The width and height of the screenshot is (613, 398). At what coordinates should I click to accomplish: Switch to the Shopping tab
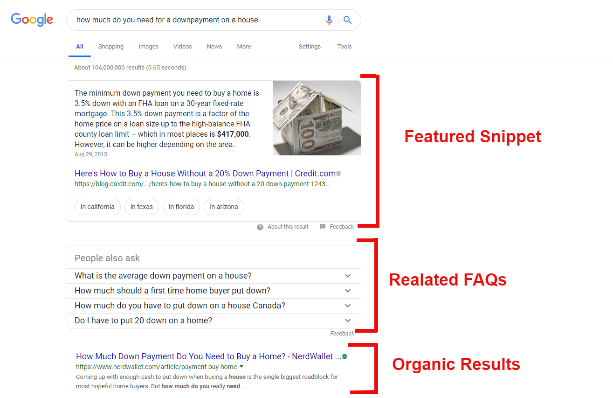[x=111, y=47]
